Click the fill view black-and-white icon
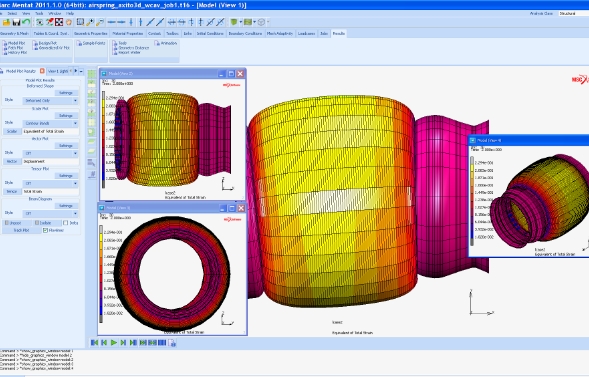The image size is (589, 377). [x=59, y=22]
